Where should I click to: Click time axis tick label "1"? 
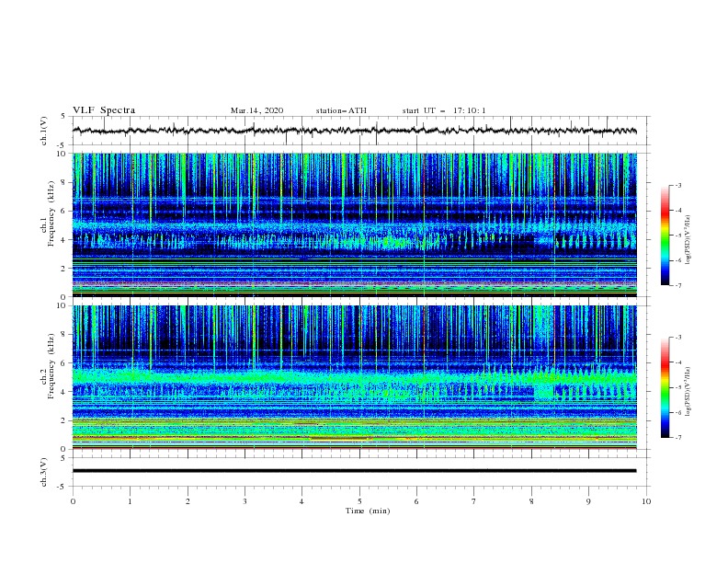(130, 501)
